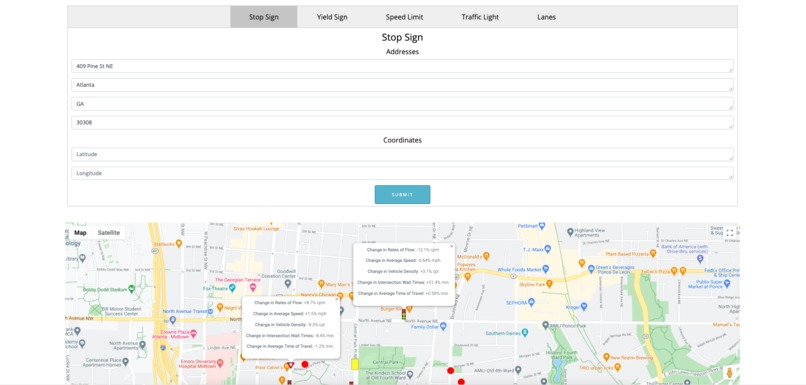Viewport: 806px width, 385px height.
Task: Click the Poor Calvin's restaurant pin
Action: [287, 366]
